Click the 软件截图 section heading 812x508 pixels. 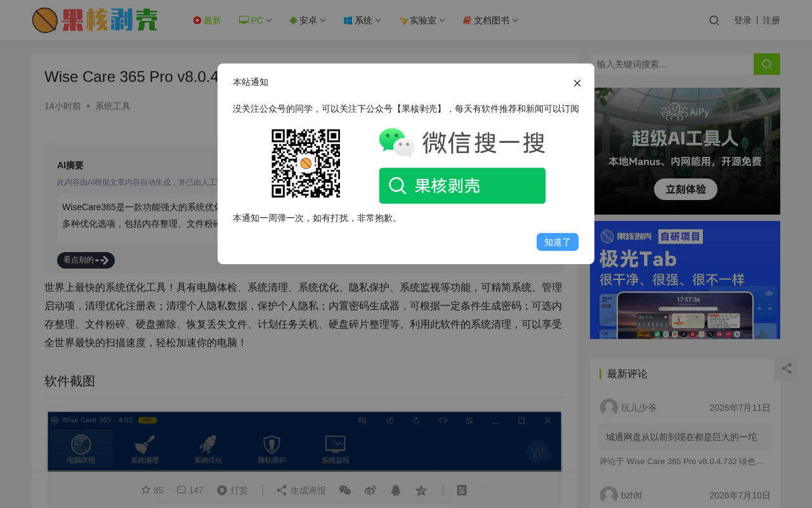(70, 381)
